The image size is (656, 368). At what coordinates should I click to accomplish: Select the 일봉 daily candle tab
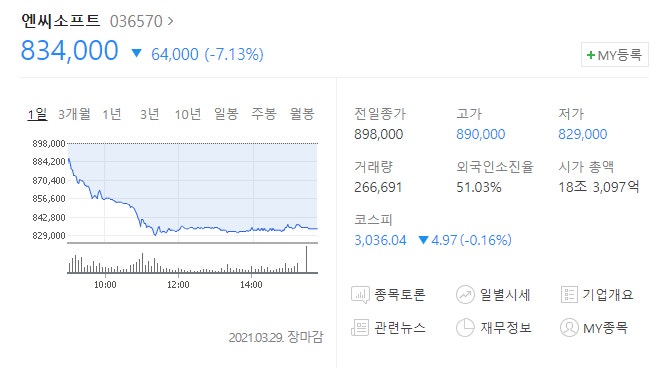pyautogui.click(x=226, y=114)
